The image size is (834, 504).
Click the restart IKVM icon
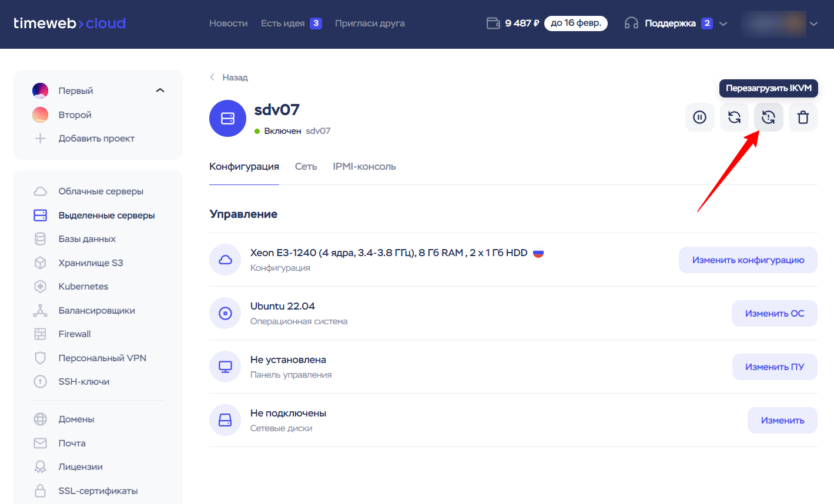(x=768, y=117)
